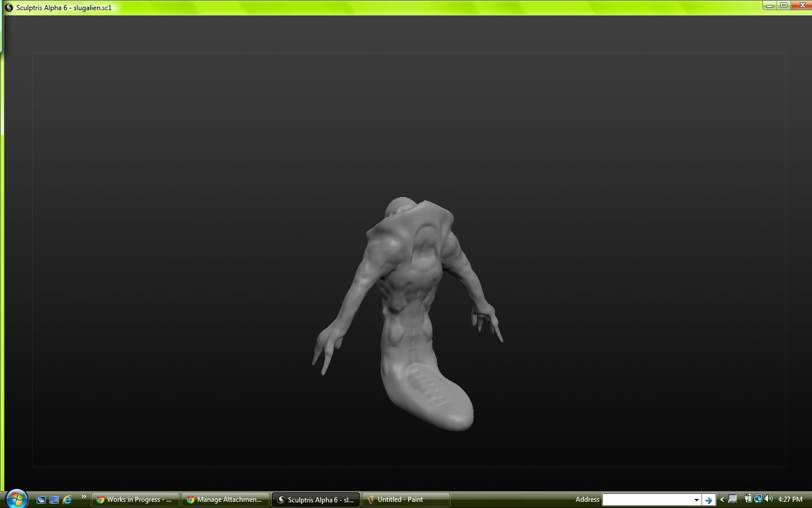Switch to the Works in Progress Chrome window
The image size is (812, 508).
pos(135,500)
